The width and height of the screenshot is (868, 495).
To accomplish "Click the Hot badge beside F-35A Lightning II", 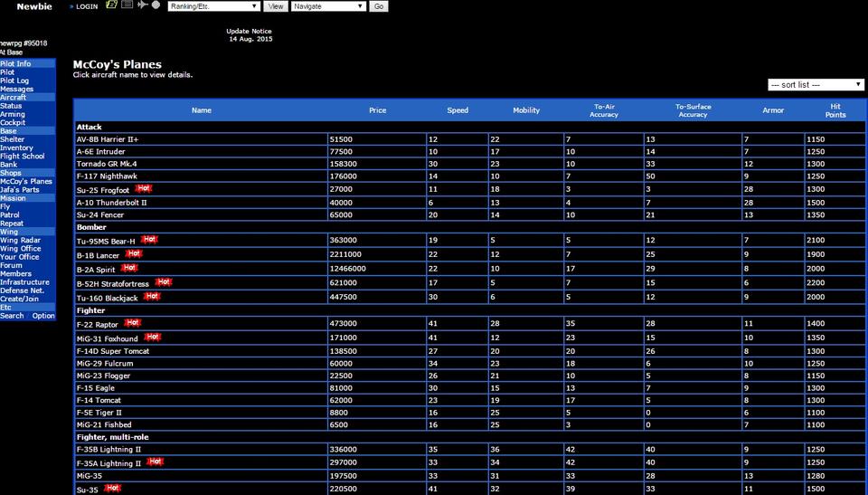I will (155, 462).
